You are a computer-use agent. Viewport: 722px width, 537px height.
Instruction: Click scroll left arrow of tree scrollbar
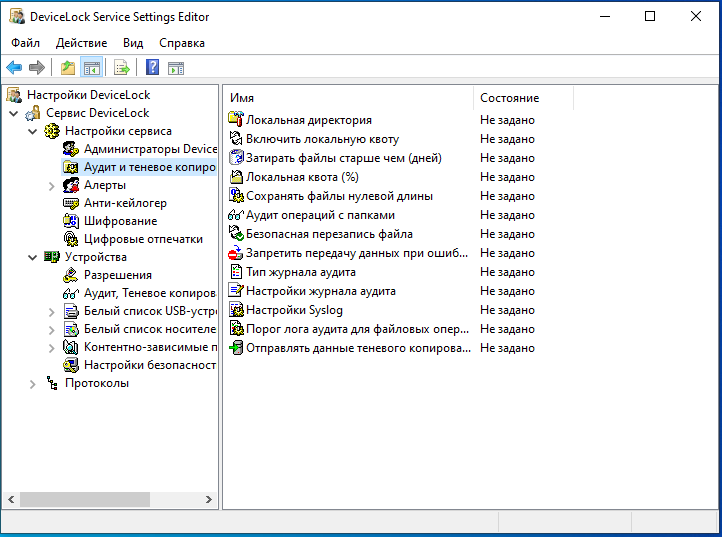tap(12, 499)
